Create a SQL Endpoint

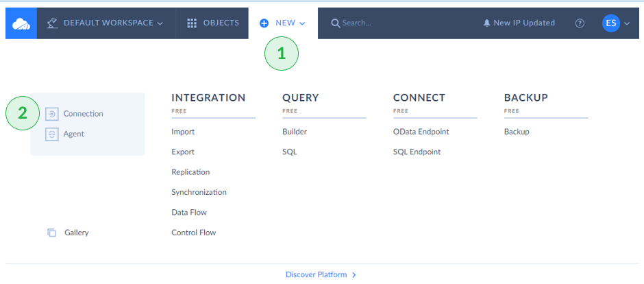point(417,152)
